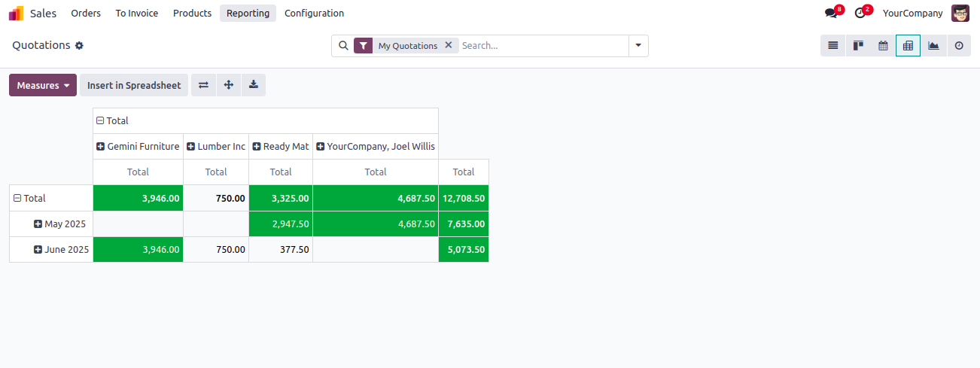Open the Quotations settings gear
This screenshot has width=980, height=368.
[x=79, y=46]
